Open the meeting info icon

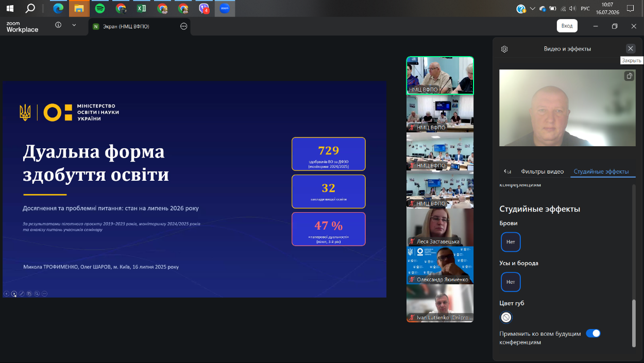pyautogui.click(x=58, y=25)
